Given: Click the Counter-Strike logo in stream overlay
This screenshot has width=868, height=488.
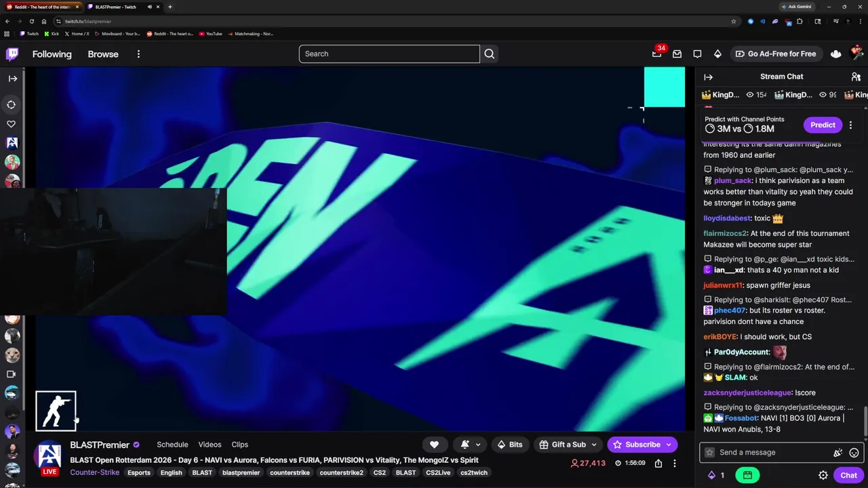Looking at the screenshot, I should 56,411.
